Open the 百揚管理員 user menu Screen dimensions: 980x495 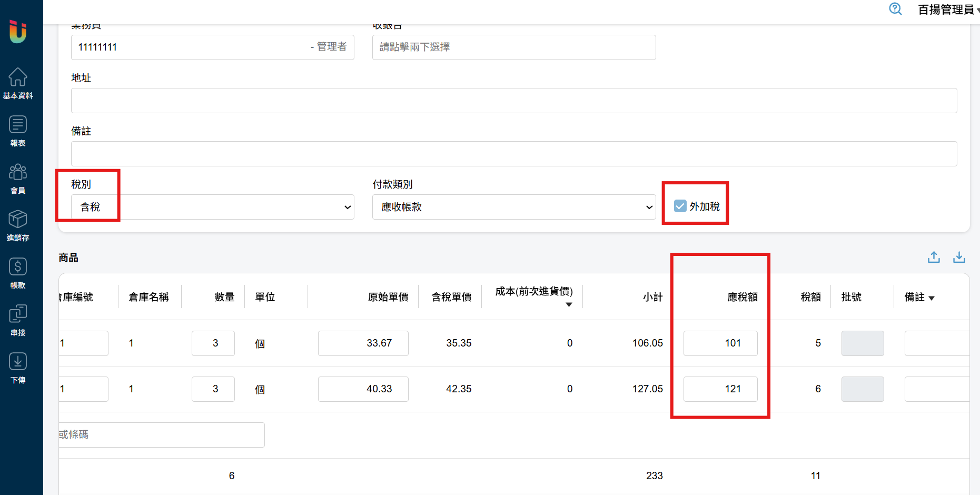pyautogui.click(x=947, y=9)
